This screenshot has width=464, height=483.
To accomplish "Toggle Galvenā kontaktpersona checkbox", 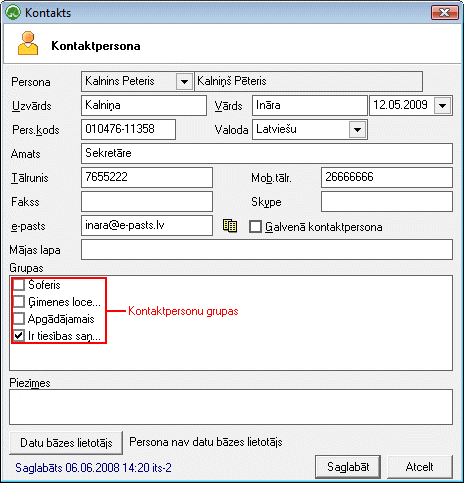I will [255, 227].
